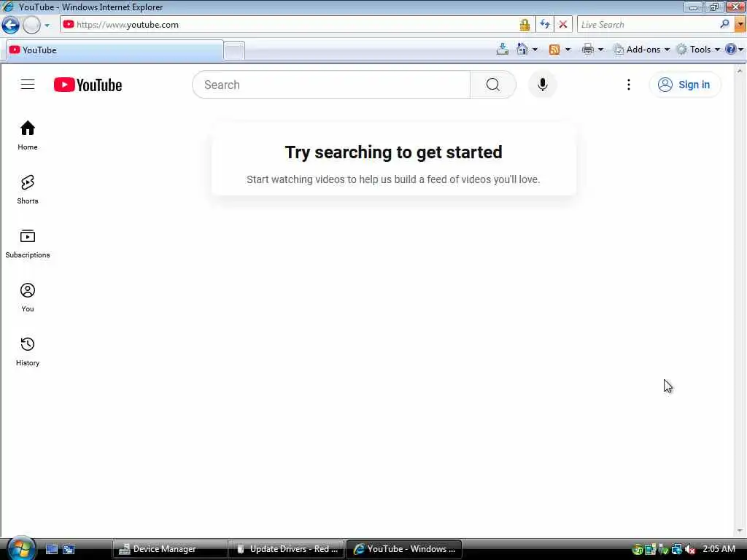The image size is (747, 560).
Task: Click into the YouTube Search field
Action: pos(331,85)
